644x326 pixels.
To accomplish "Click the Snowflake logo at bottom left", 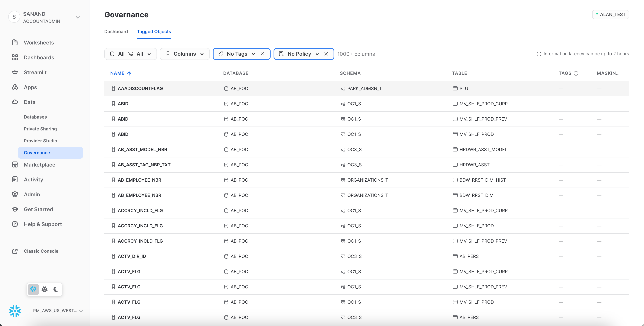I will pyautogui.click(x=15, y=311).
